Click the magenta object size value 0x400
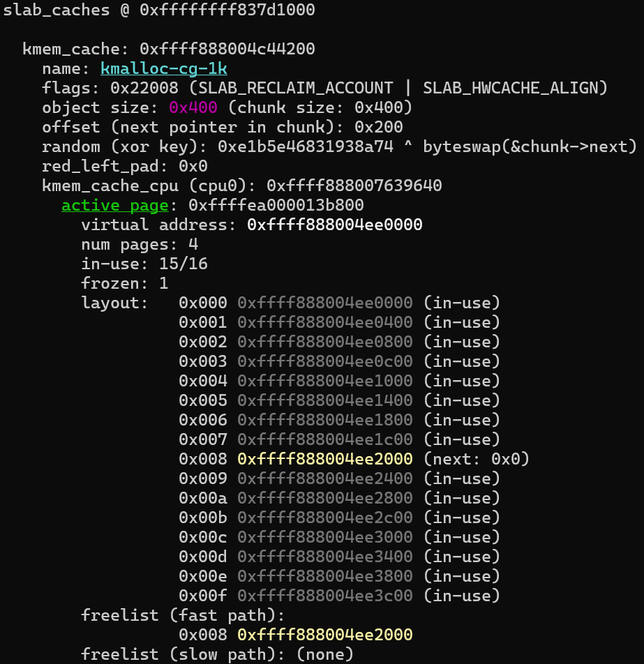644x664 pixels. click(x=193, y=108)
